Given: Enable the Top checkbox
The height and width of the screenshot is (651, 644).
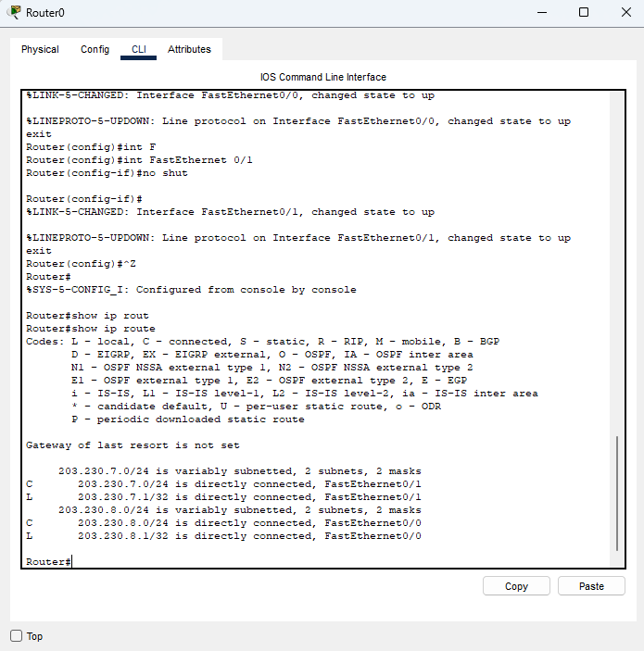Looking at the screenshot, I should pyautogui.click(x=16, y=635).
